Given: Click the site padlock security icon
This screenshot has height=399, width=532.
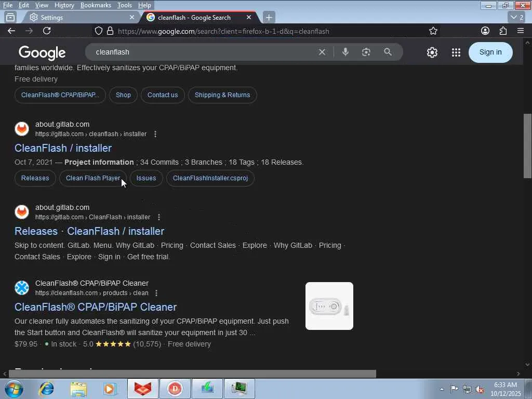Looking at the screenshot, I should 110,31.
